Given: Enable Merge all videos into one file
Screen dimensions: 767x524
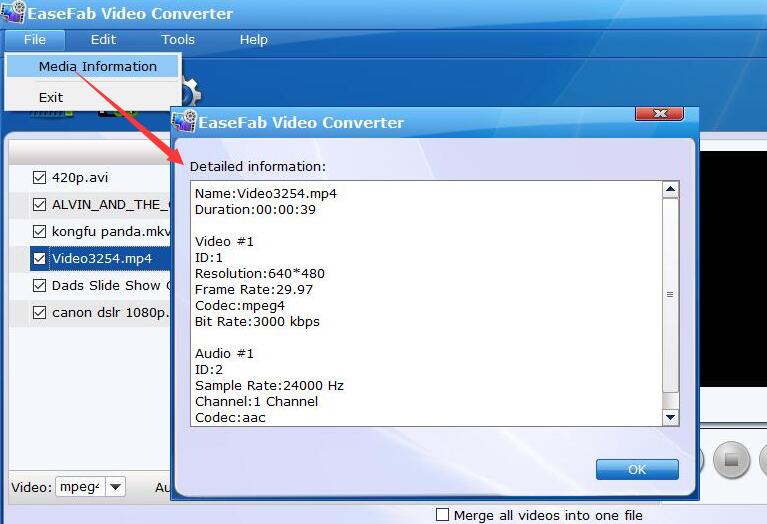Looking at the screenshot, I should pyautogui.click(x=442, y=515).
